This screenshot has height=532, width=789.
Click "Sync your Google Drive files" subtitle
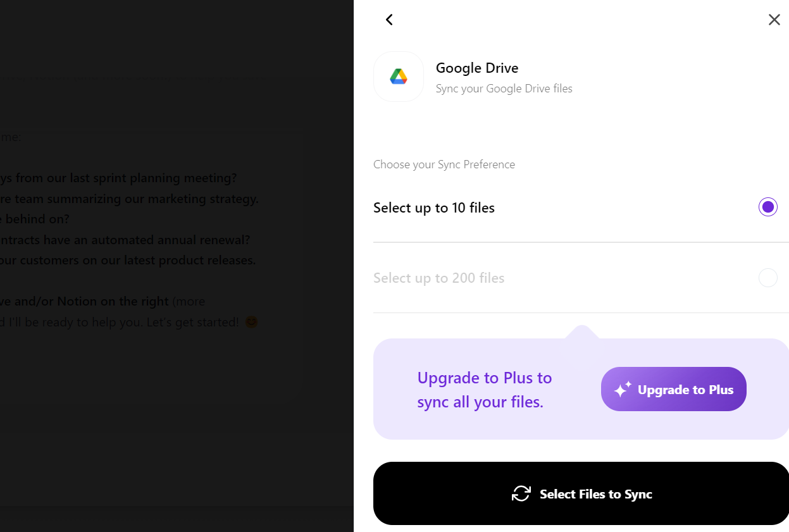click(x=504, y=89)
